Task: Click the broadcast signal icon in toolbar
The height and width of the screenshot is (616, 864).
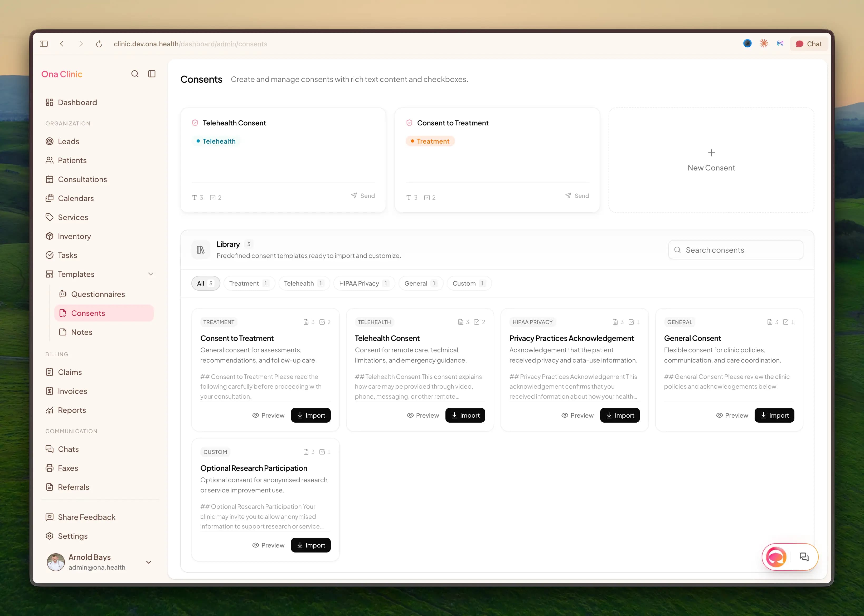Action: pos(780,44)
